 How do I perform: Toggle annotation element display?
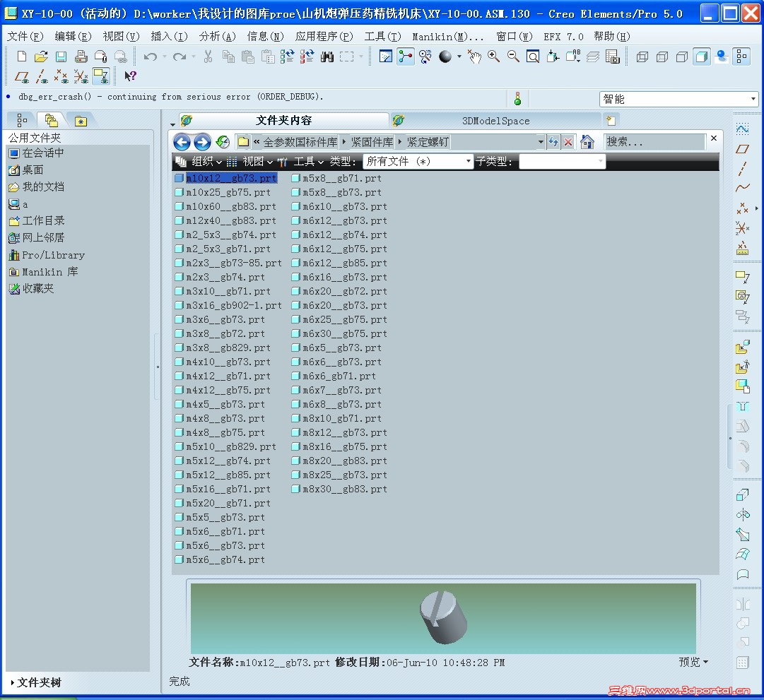pos(101,76)
